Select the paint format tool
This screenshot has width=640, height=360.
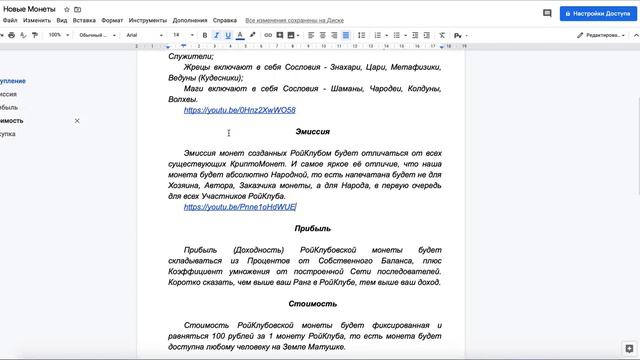coord(35,36)
